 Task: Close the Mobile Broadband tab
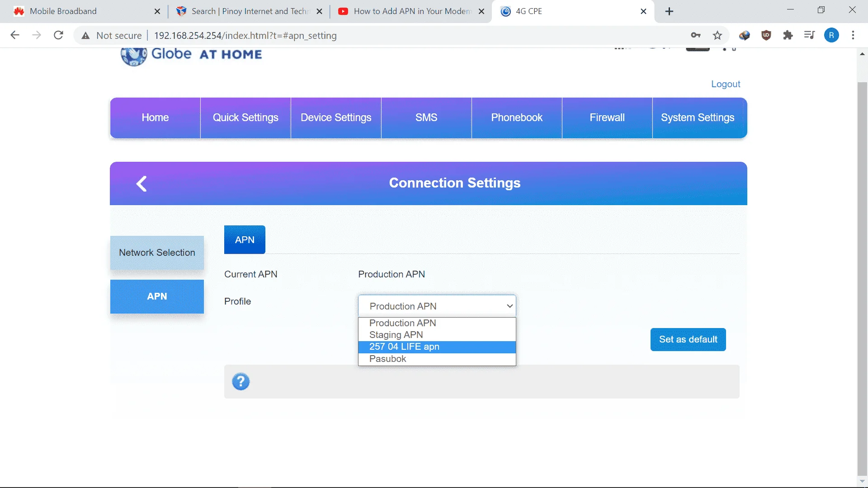(157, 11)
